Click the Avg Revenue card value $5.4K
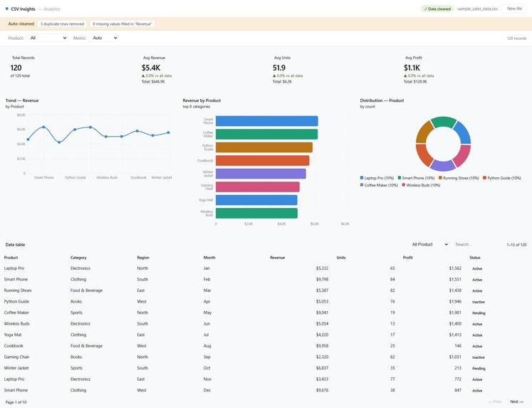This screenshot has width=532, height=408. click(151, 68)
